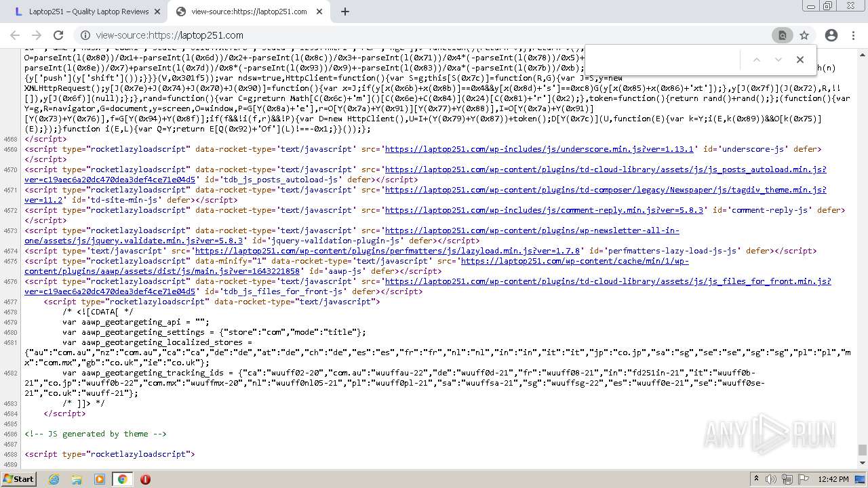Open a new browser tab
Image resolution: width=868 pixels, height=488 pixels.
344,12
